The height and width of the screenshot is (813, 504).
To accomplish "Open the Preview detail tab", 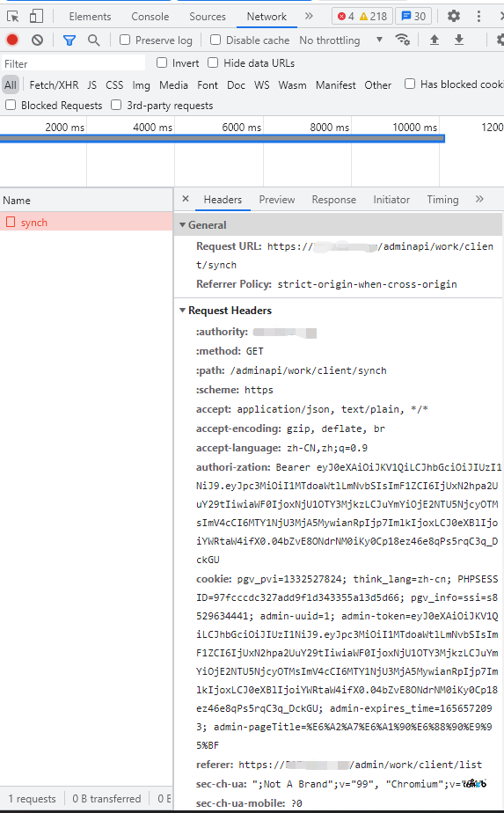I will coord(277,200).
